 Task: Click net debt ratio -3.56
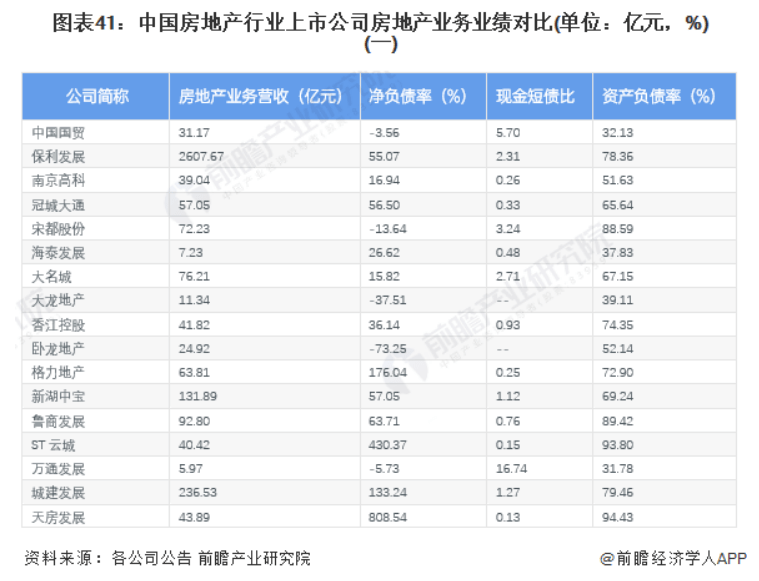point(384,133)
